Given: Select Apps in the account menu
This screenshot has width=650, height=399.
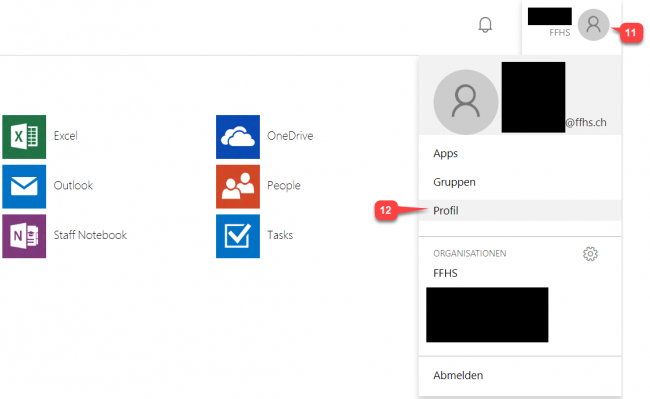Looking at the screenshot, I should 446,154.
